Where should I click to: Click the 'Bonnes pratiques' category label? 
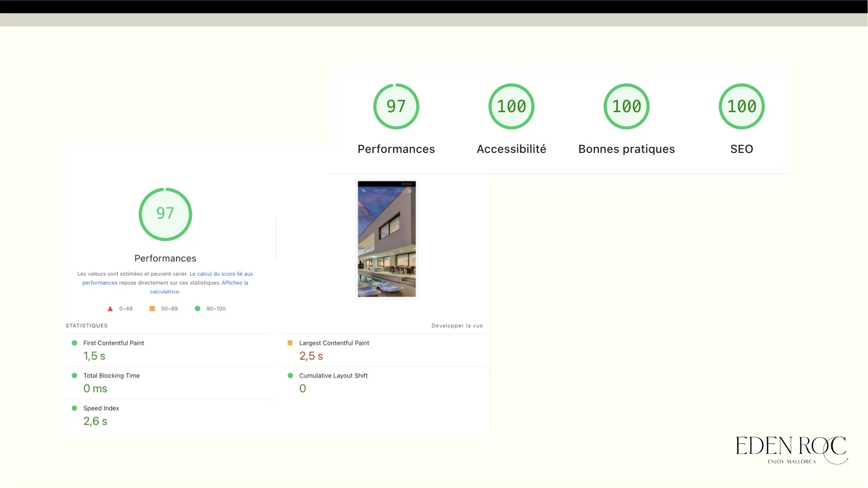point(627,149)
